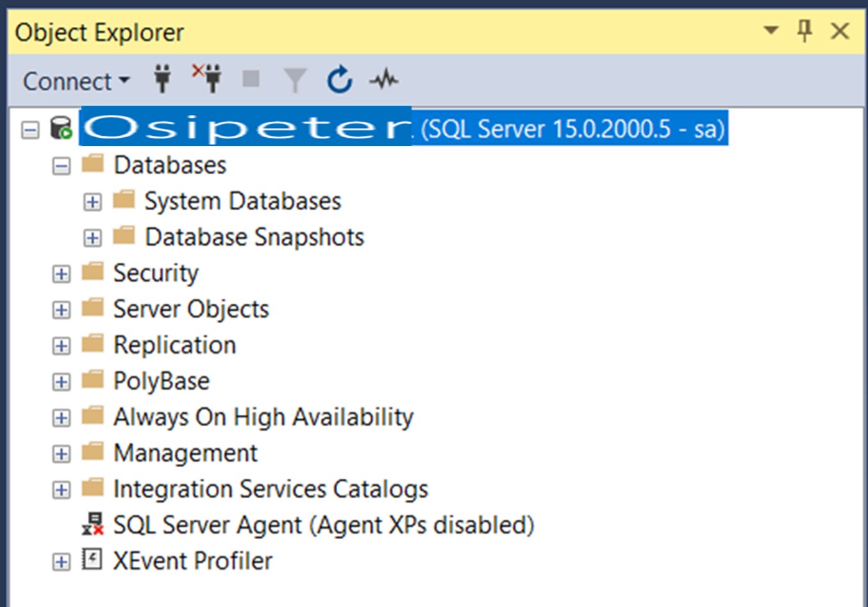The height and width of the screenshot is (607, 868).
Task: Toggle Auto Hide pin for Object Explorer
Action: (x=805, y=30)
